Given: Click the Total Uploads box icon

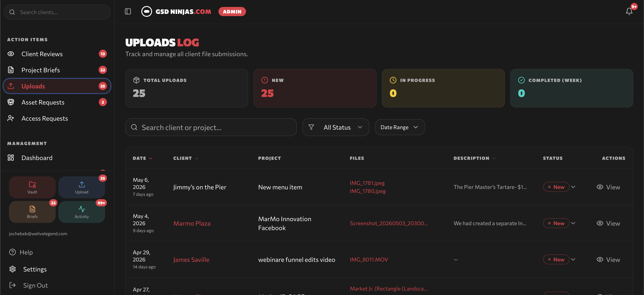Looking at the screenshot, I should pyautogui.click(x=136, y=80).
